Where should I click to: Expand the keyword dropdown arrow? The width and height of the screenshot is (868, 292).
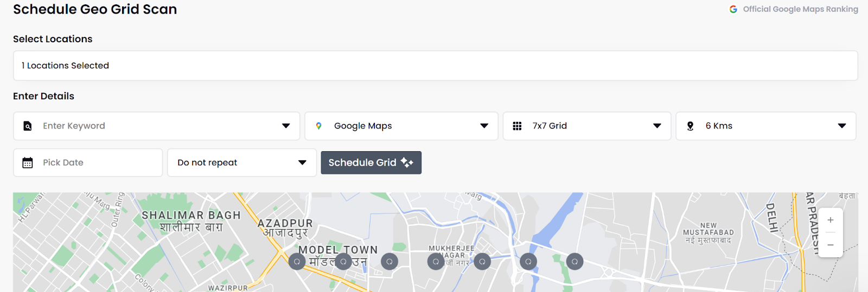point(286,126)
